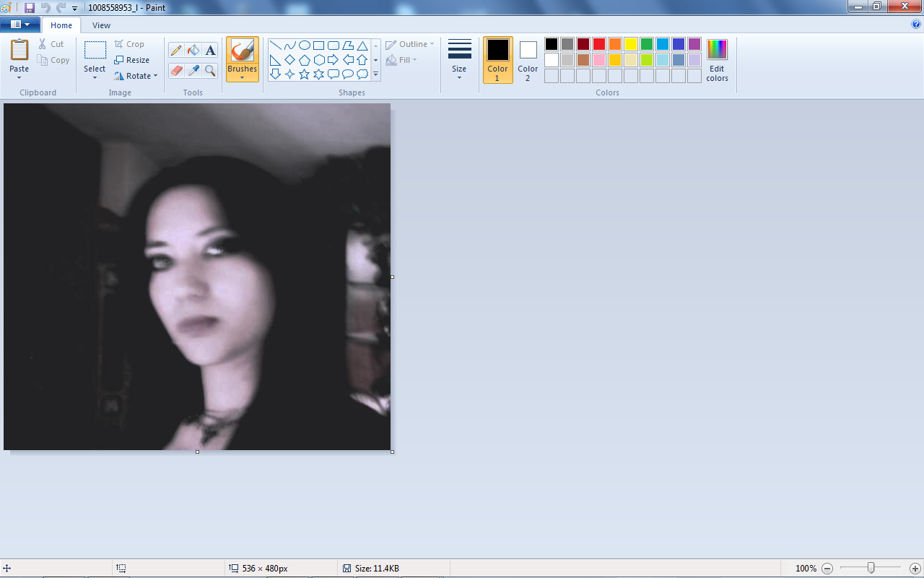This screenshot has height=578, width=924.
Task: Select the Line shape
Action: click(x=275, y=46)
